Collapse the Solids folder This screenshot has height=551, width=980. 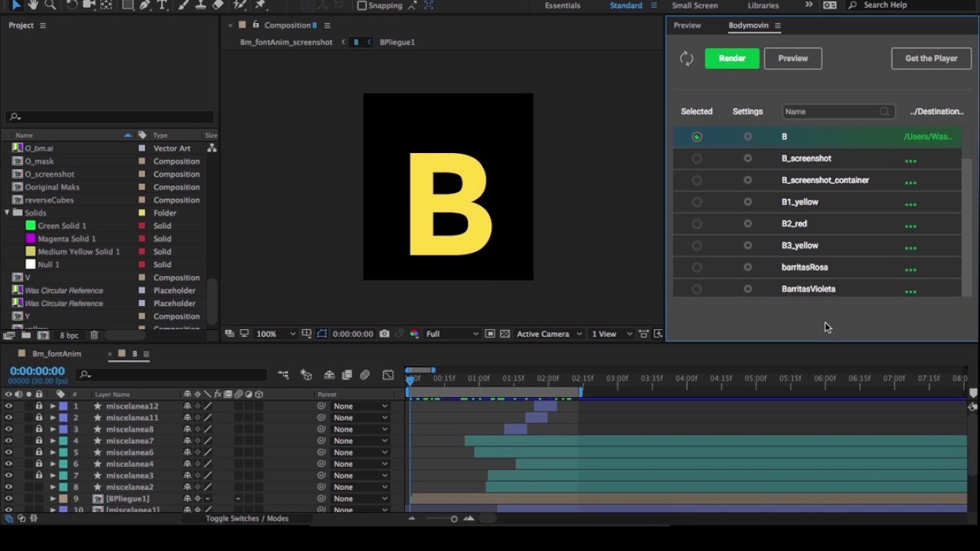[7, 213]
